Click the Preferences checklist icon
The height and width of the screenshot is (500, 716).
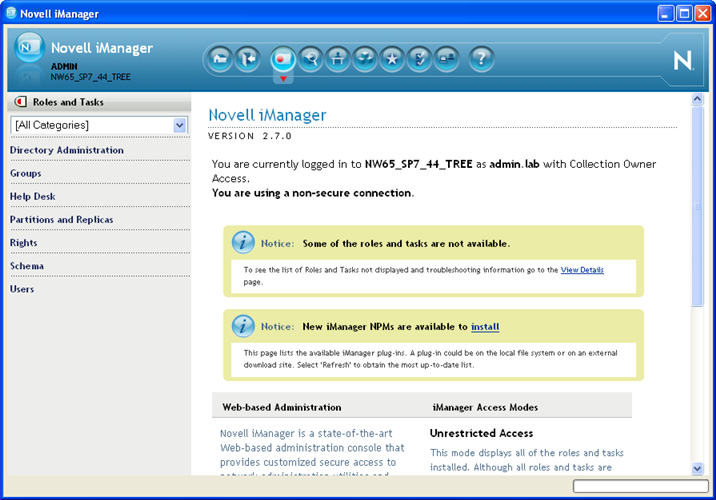click(x=419, y=59)
